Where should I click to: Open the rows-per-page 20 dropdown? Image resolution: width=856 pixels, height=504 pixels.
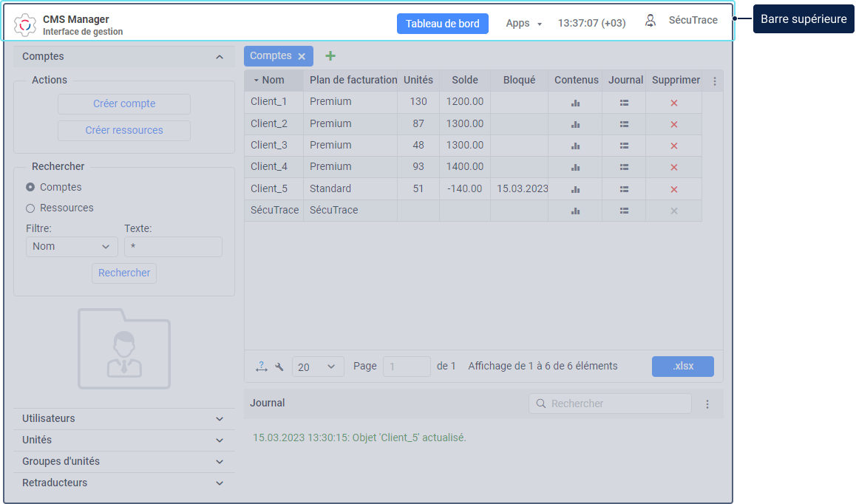click(x=318, y=367)
